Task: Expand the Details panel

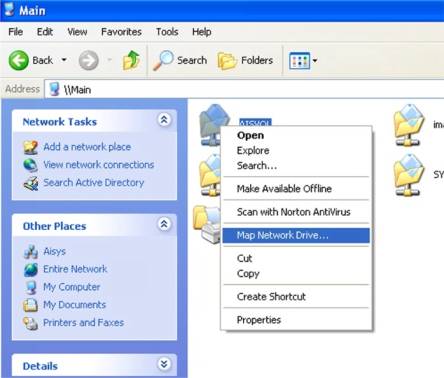Action: click(x=164, y=364)
